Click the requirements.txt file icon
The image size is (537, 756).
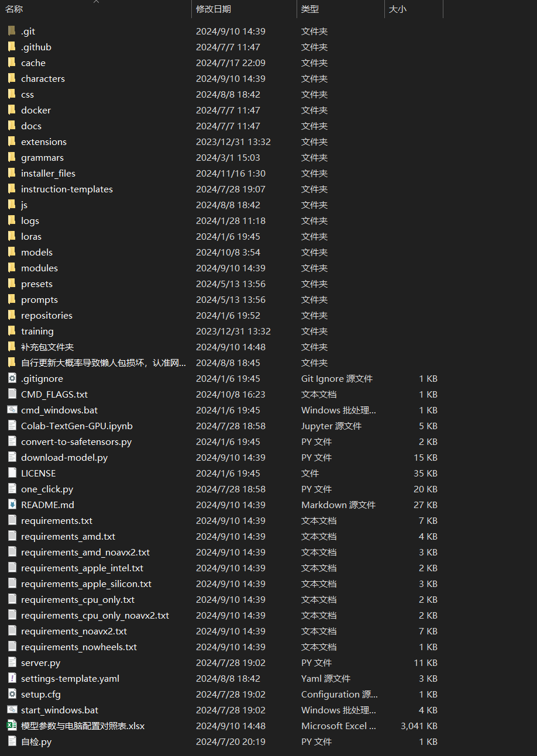[x=12, y=520]
